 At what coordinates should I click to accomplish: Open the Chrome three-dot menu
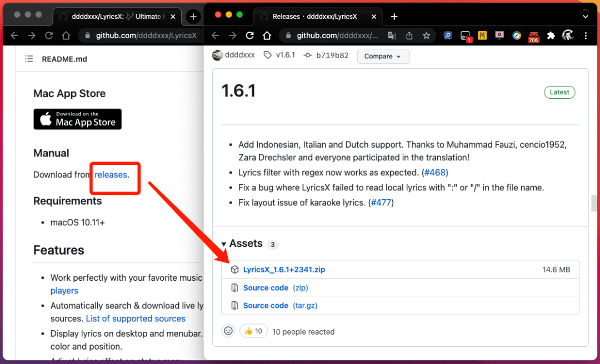[x=586, y=36]
